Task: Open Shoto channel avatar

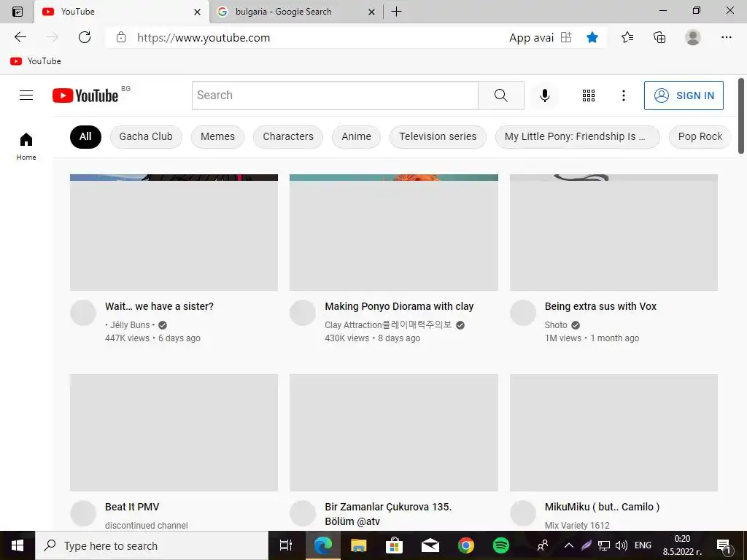Action: pos(523,313)
